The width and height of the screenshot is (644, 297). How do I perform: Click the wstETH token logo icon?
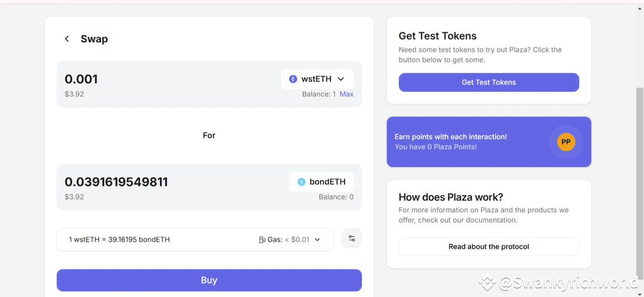point(293,79)
